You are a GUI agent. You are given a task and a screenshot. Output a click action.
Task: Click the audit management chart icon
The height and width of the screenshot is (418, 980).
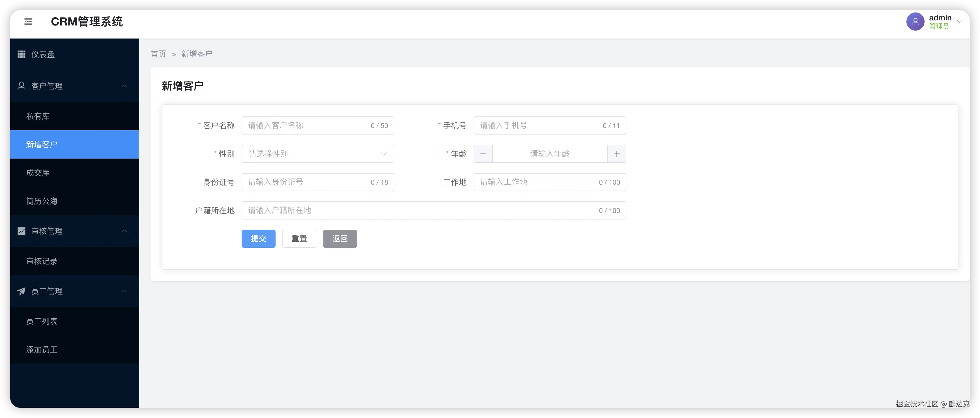pos(21,231)
